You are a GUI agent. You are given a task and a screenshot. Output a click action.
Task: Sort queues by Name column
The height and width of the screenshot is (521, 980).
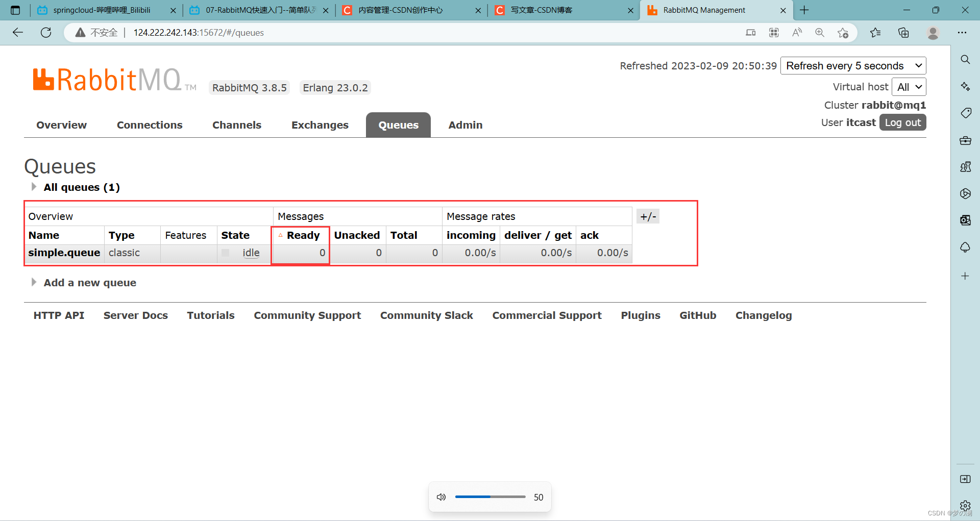click(44, 235)
